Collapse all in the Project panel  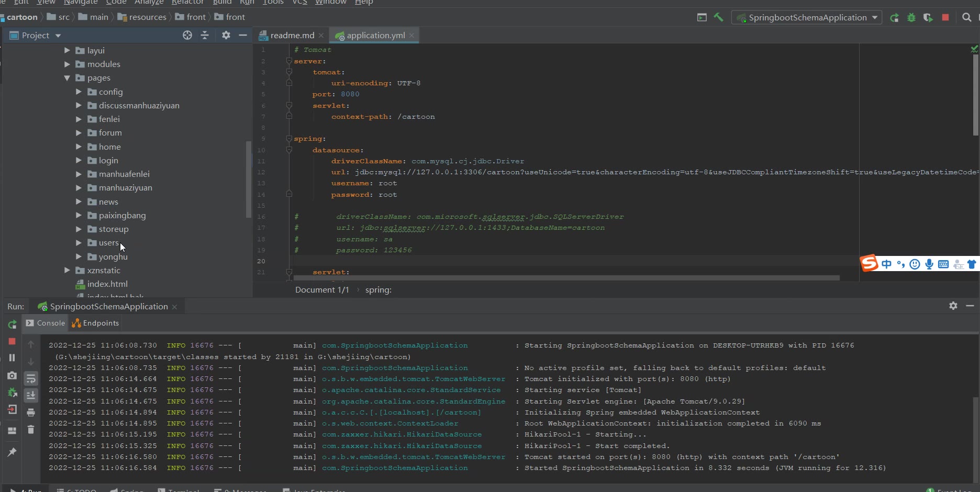(205, 35)
